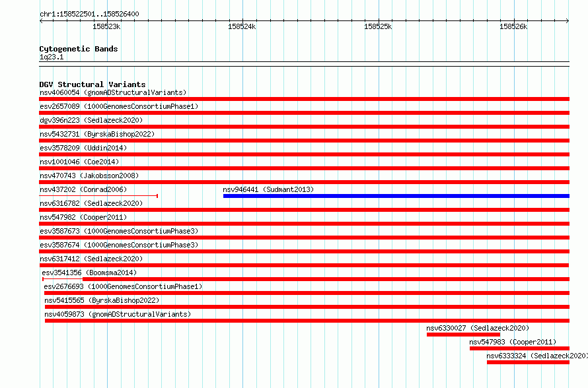This screenshot has width=588, height=388.
Task: Select the 1q23.1 cytogenetic band label
Action: click(x=52, y=57)
